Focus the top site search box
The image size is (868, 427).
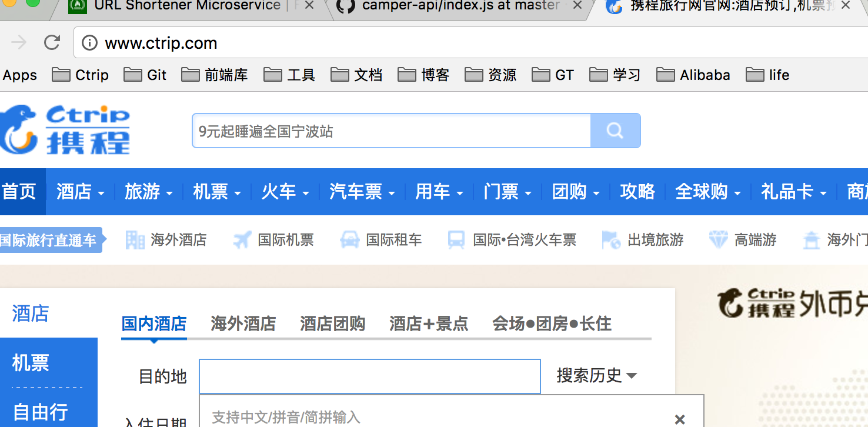pos(391,131)
